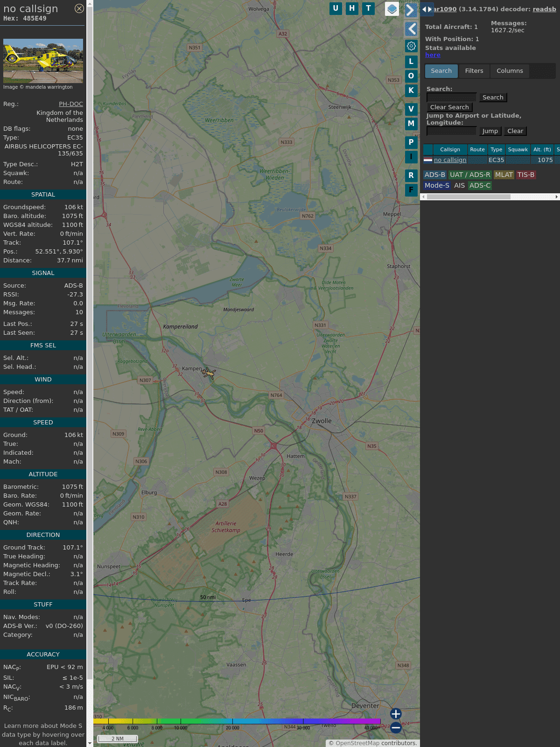Open the PH-DOC registration link
Screen dimensions: 560x747
coord(71,104)
